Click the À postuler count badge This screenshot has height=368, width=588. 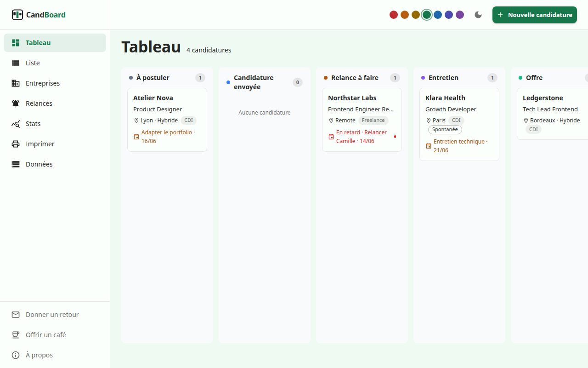200,78
